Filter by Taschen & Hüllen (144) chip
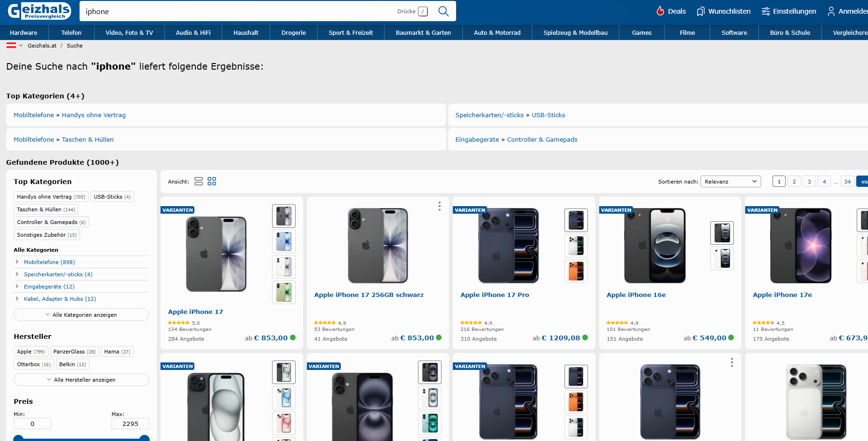868x441 pixels. [46, 209]
